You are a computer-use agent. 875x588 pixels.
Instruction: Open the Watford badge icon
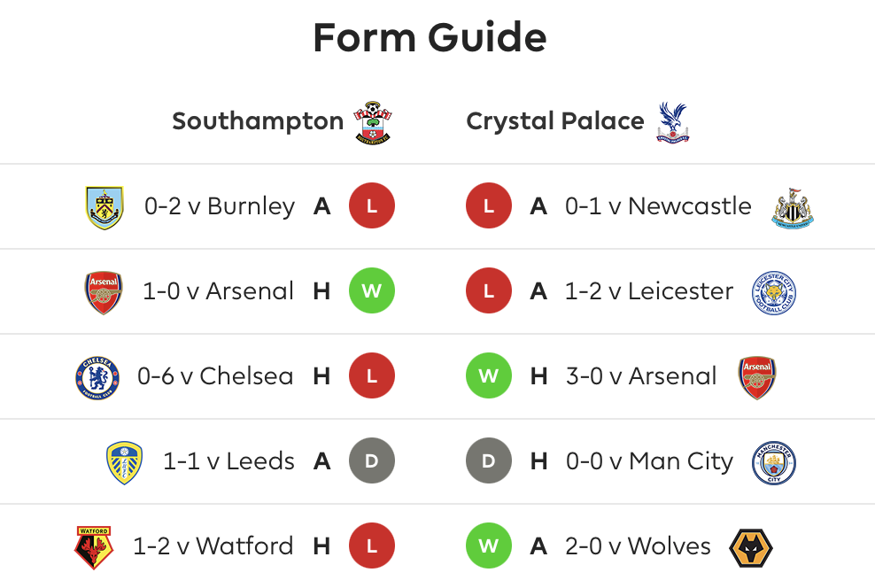click(94, 547)
